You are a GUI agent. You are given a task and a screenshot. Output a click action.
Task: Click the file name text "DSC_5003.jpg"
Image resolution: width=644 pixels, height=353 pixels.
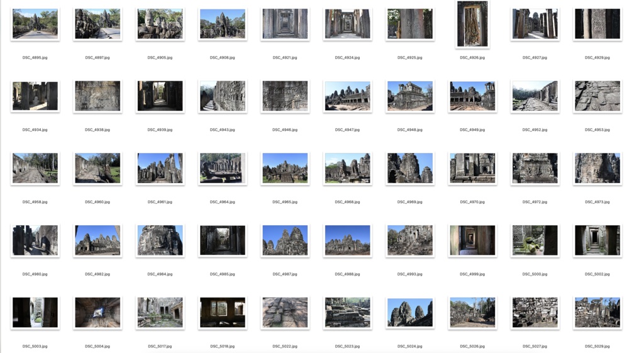[x=35, y=347]
